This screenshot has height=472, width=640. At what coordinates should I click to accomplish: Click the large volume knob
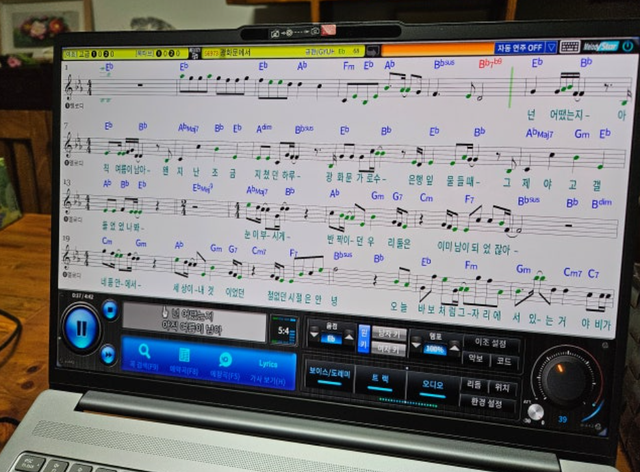pyautogui.click(x=565, y=379)
